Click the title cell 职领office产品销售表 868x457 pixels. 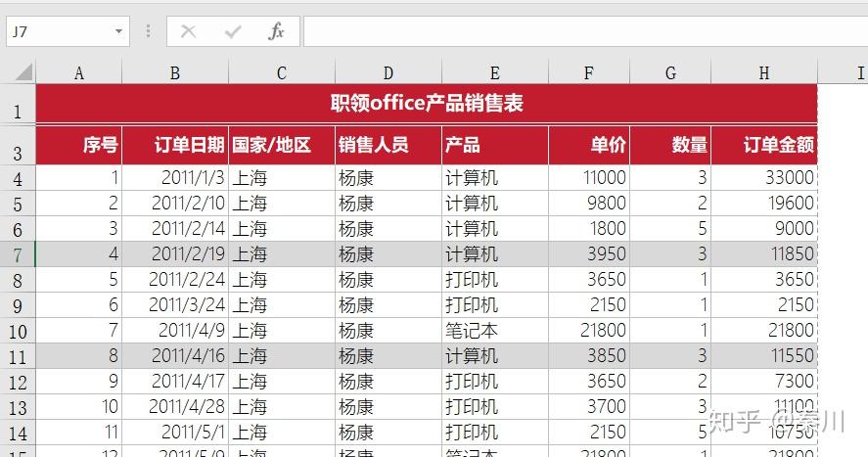tap(427, 104)
